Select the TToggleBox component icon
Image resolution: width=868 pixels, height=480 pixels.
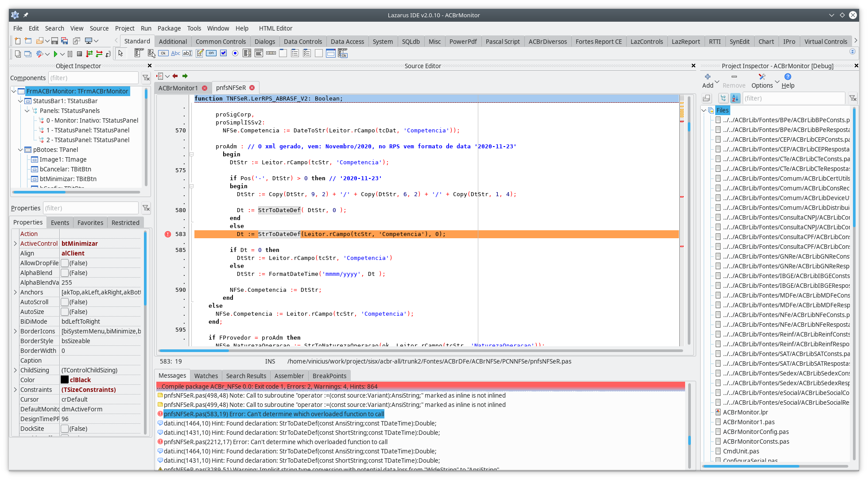[x=211, y=53]
